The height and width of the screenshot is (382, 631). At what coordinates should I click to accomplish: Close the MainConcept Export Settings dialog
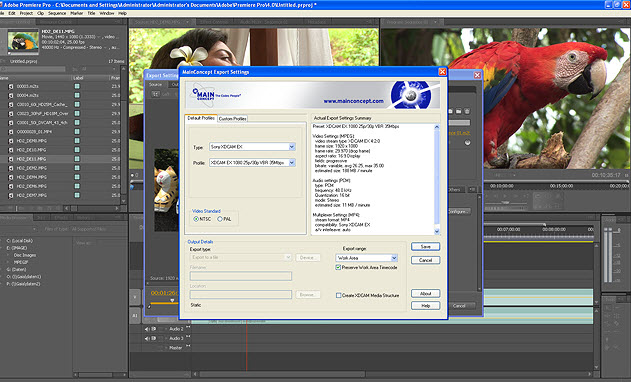point(442,72)
